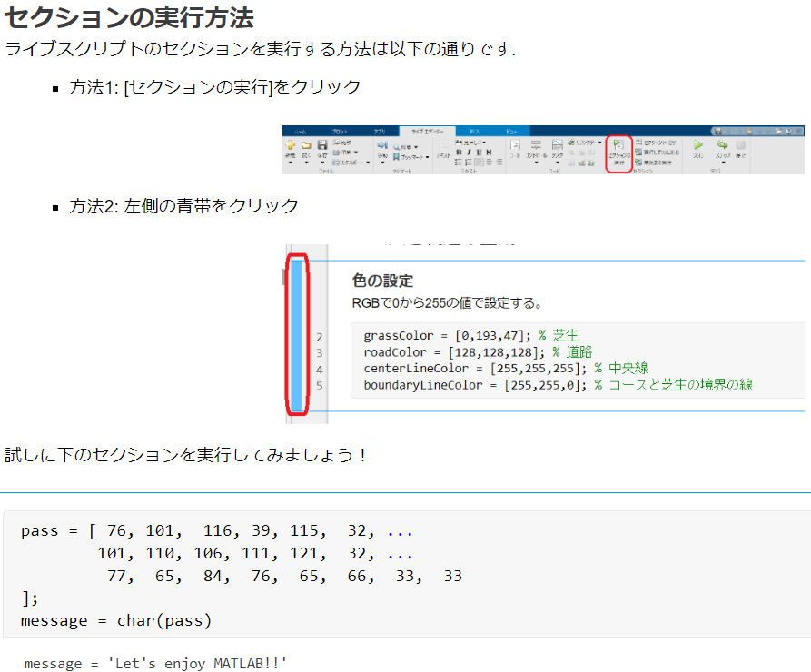Select the green Run icon in 実行 group

coord(698,145)
